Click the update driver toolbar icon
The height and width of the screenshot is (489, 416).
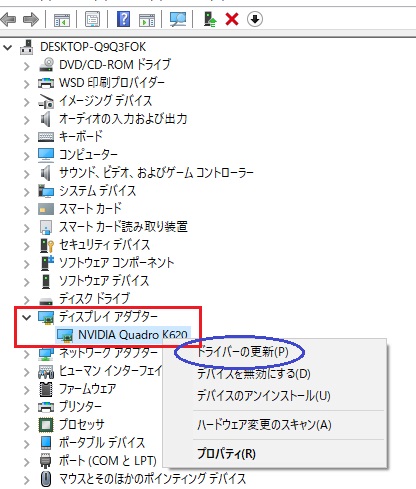tap(210, 19)
